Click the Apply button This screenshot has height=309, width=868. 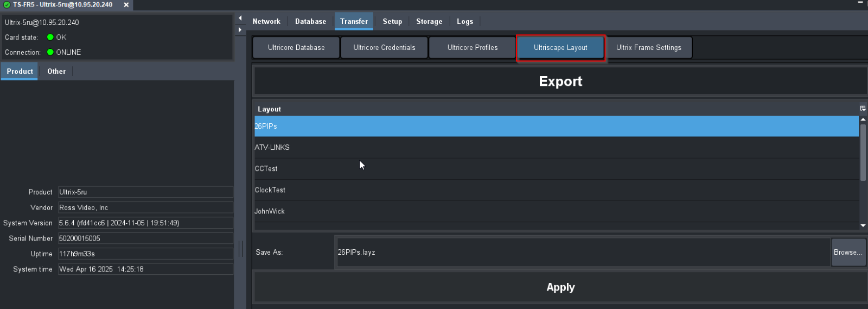point(560,287)
